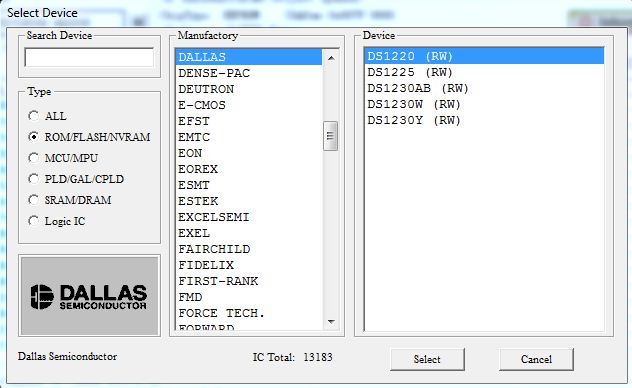Select EXCELSEMI manufacturer
This screenshot has height=388, width=632.
(249, 217)
